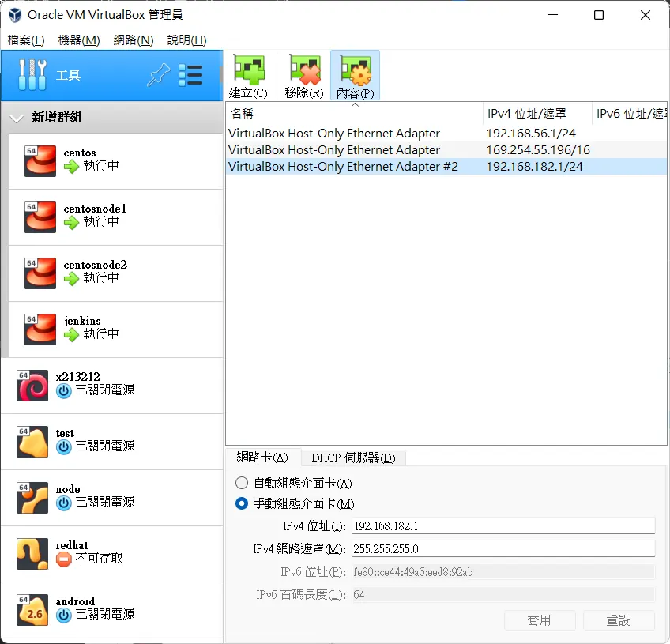
Task: Open the 網路(N) Network menu
Action: (134, 40)
